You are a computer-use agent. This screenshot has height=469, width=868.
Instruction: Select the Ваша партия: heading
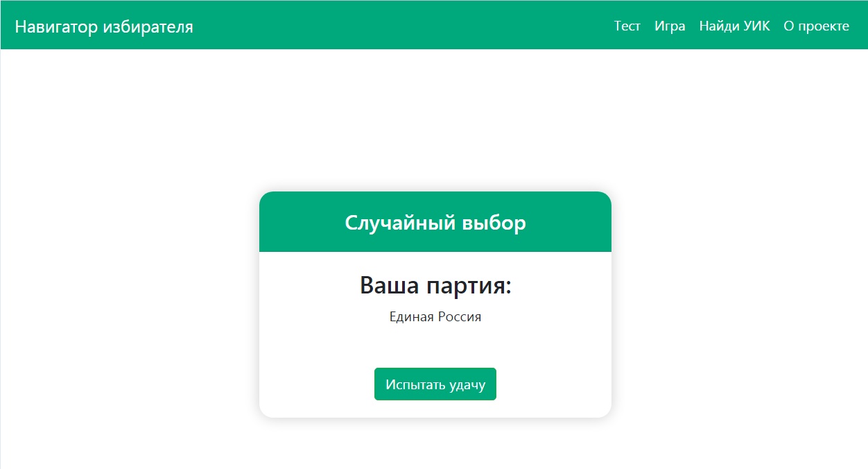(435, 285)
